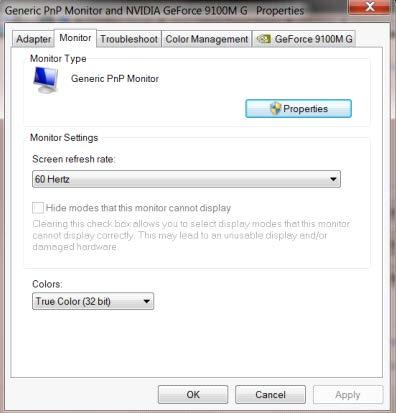Click the 'Hide modes that this monitor cannot display' label
The width and height of the screenshot is (396, 413).
(138, 208)
